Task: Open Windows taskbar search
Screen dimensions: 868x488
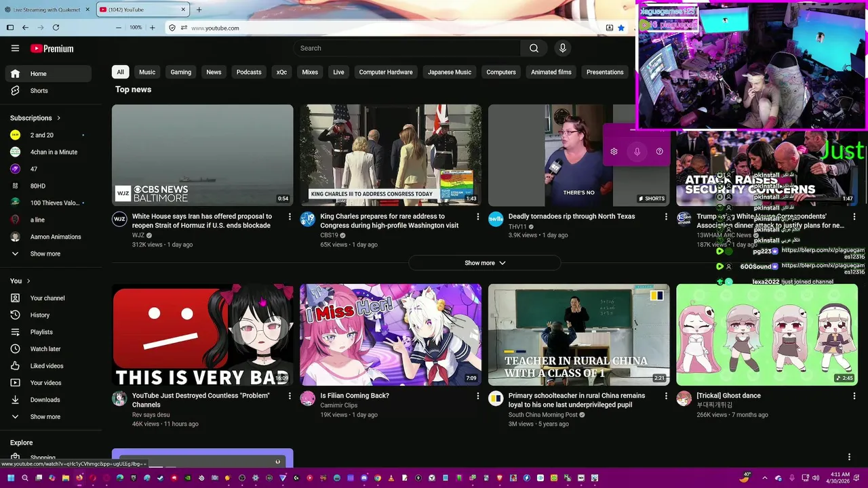Action: tap(25, 478)
